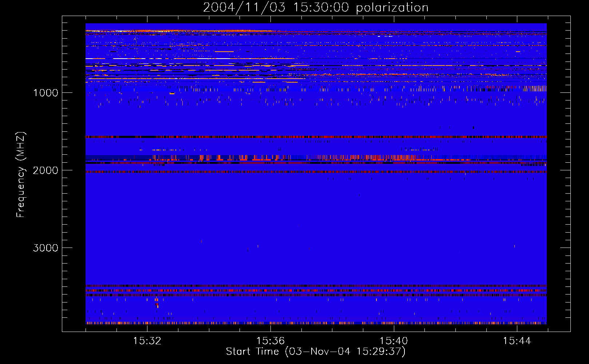Image resolution: width=589 pixels, height=364 pixels.
Task: Click the '15:36' time tick label
Action: [x=270, y=341]
